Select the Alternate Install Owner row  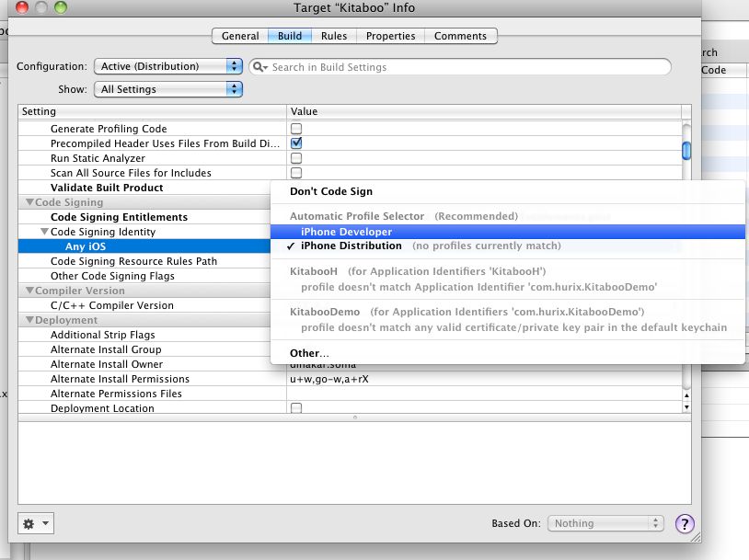coord(144,364)
